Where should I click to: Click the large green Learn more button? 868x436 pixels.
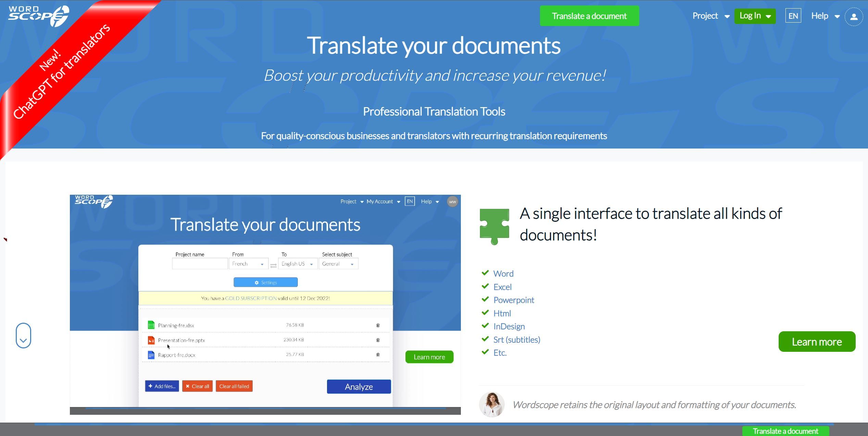[817, 342]
